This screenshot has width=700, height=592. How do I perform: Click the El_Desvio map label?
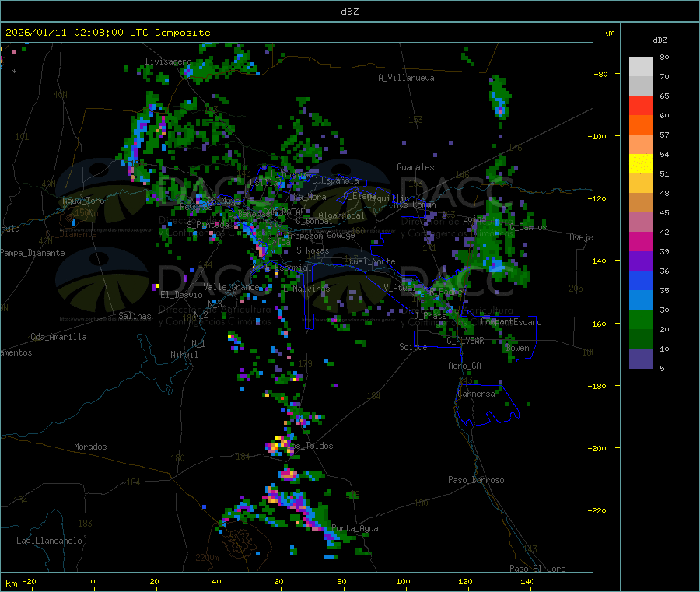point(181,295)
